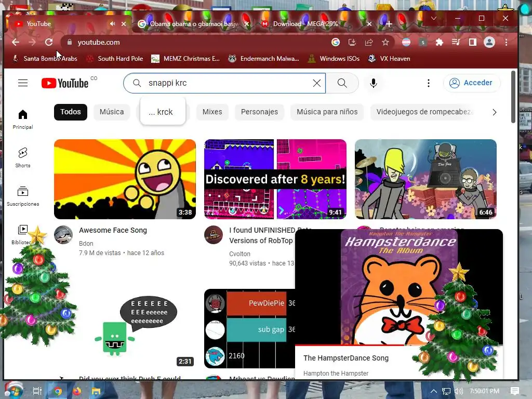Toggle the Chrome side panel

pyautogui.click(x=472, y=42)
